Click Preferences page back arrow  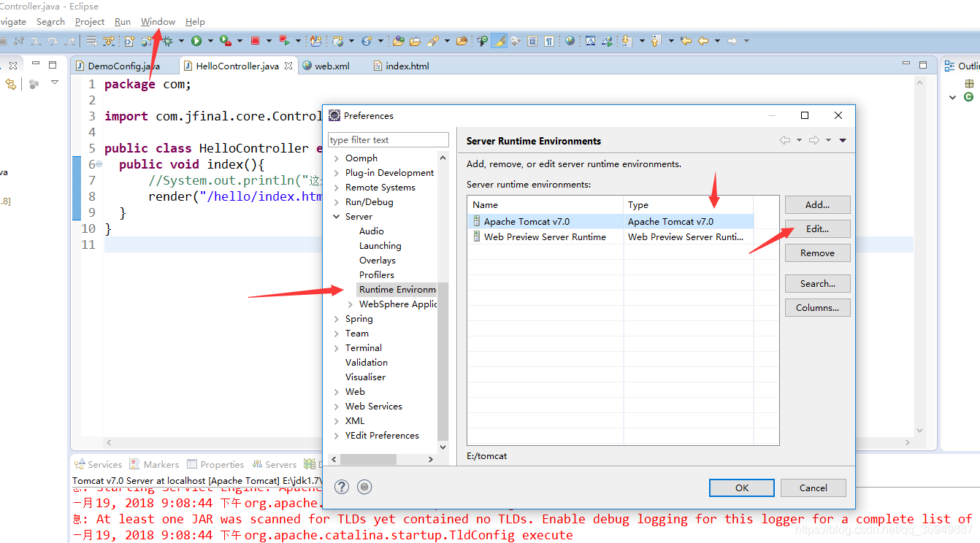[785, 140]
